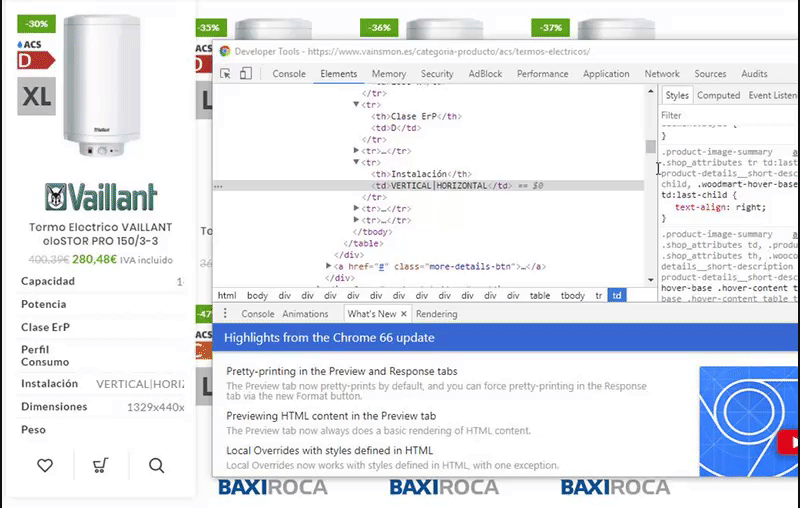This screenshot has height=508, width=800.
Task: Switch to the Elements panel tab
Action: (339, 74)
